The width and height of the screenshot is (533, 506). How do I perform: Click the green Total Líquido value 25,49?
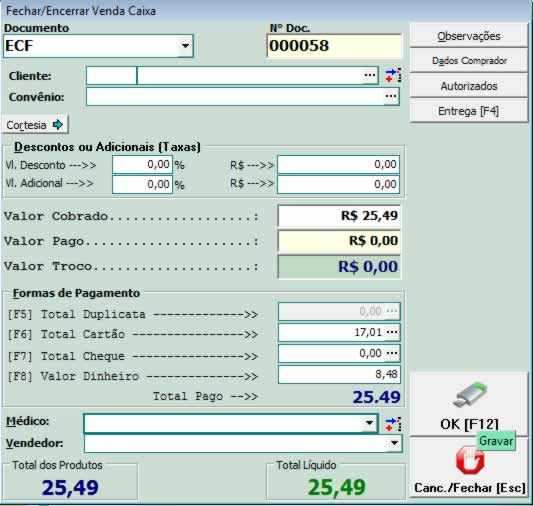tap(337, 488)
